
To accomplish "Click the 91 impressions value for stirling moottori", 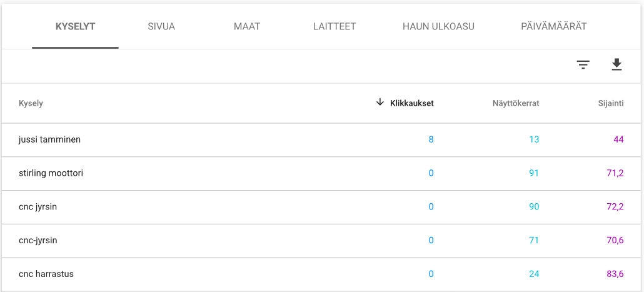I will pos(533,173).
